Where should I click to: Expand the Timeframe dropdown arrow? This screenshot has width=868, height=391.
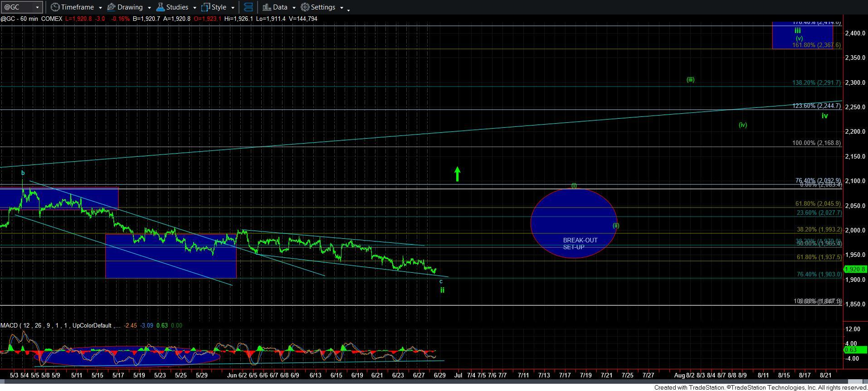[x=100, y=8]
